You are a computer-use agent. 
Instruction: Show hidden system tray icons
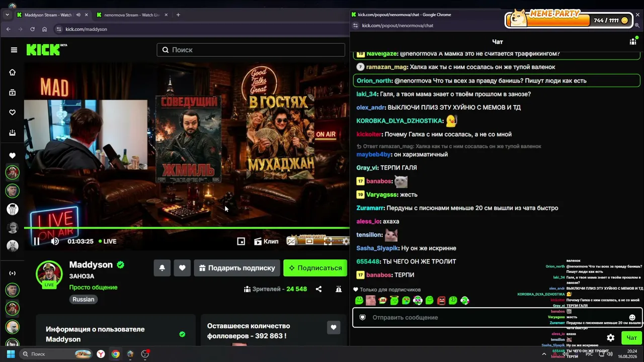click(x=544, y=354)
